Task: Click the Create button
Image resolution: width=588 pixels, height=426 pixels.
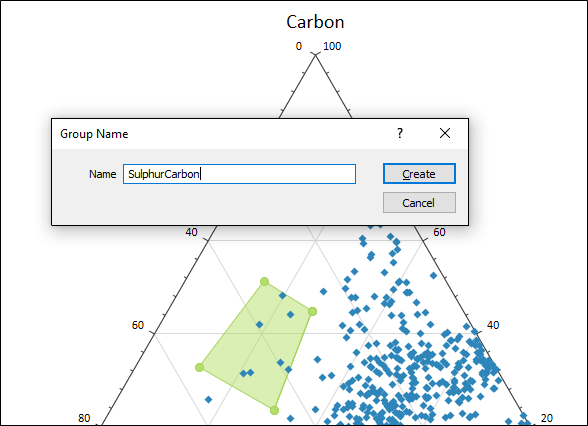Action: point(419,174)
